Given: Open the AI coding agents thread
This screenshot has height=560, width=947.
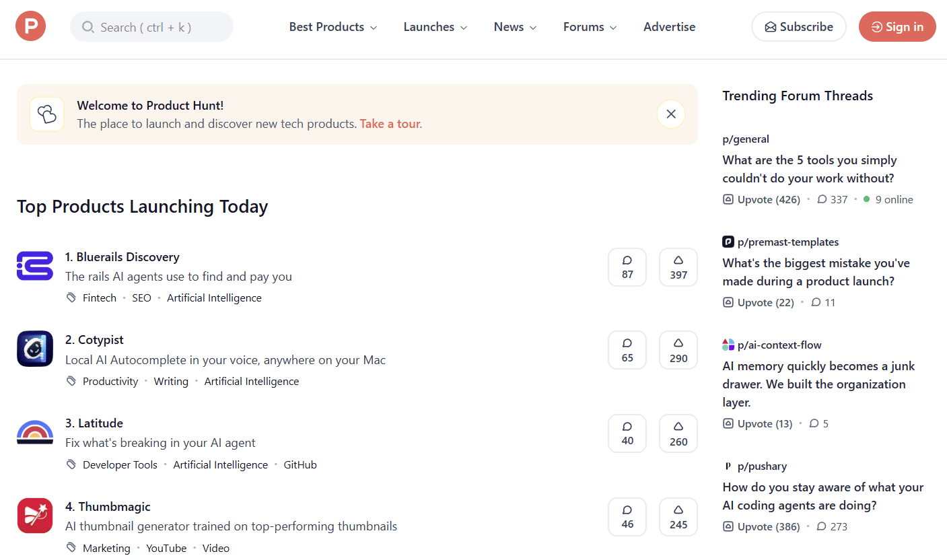Looking at the screenshot, I should click(x=823, y=496).
